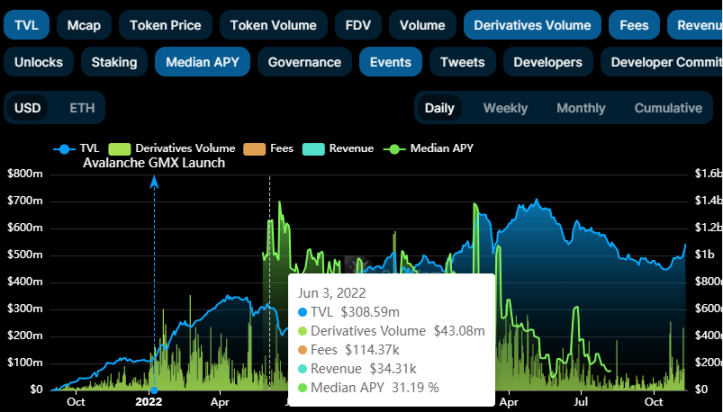723x412 pixels.
Task: Click the TVL legend line icon
Action: [66, 149]
